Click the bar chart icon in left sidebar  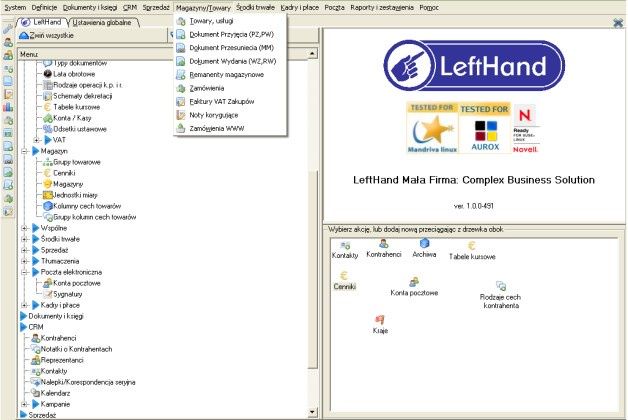click(x=8, y=107)
